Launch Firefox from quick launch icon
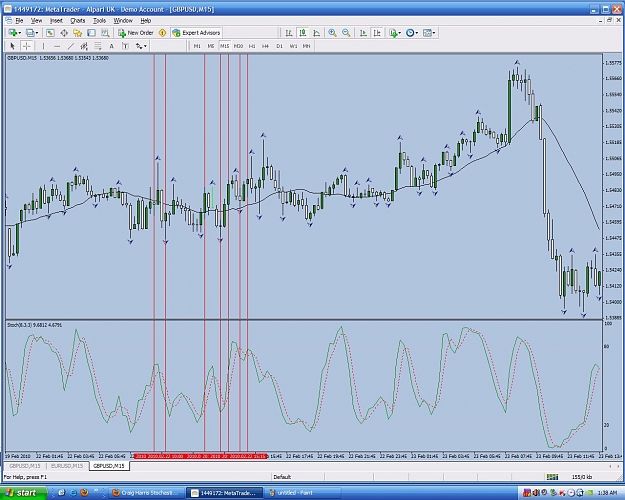This screenshot has width=625, height=500. click(x=84, y=493)
